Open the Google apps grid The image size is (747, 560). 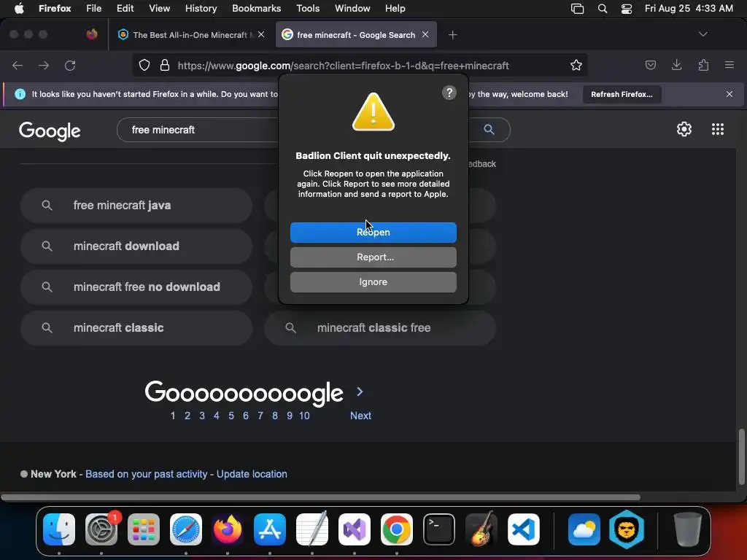pyautogui.click(x=718, y=129)
